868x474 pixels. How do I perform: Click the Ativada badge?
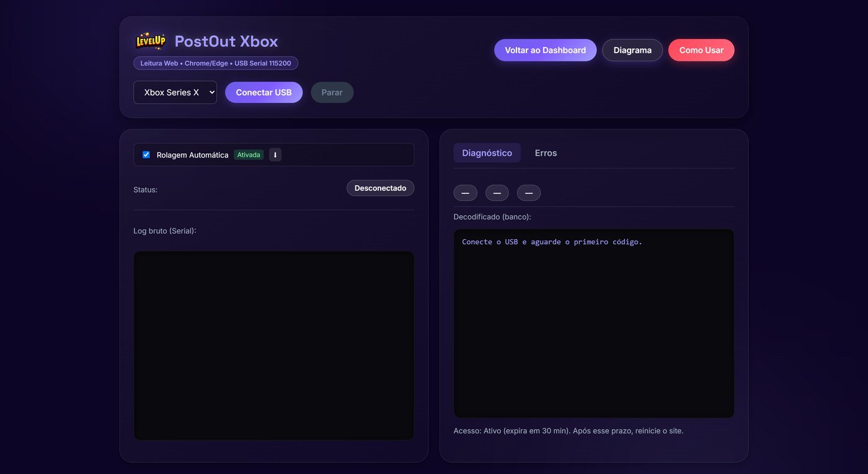[x=249, y=155]
